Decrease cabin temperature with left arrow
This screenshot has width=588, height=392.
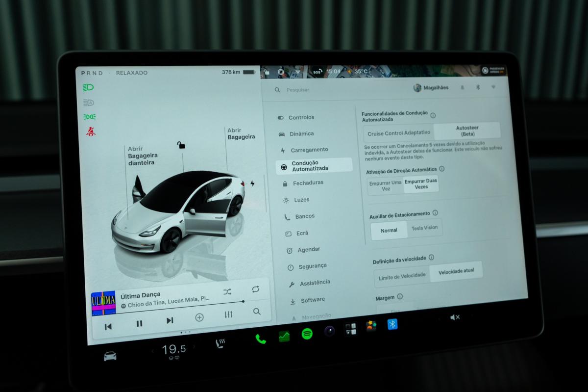[152, 351]
